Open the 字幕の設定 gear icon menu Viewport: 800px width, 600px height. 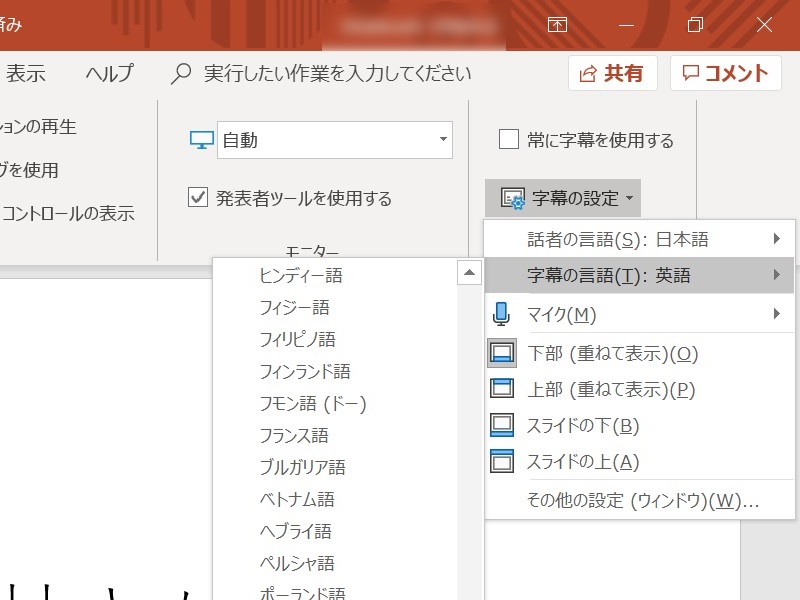point(516,197)
